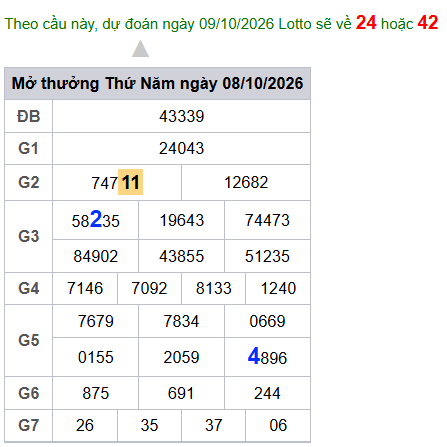Select G4 number 8133
Viewport: 447px width, 447px height.
coord(213,288)
